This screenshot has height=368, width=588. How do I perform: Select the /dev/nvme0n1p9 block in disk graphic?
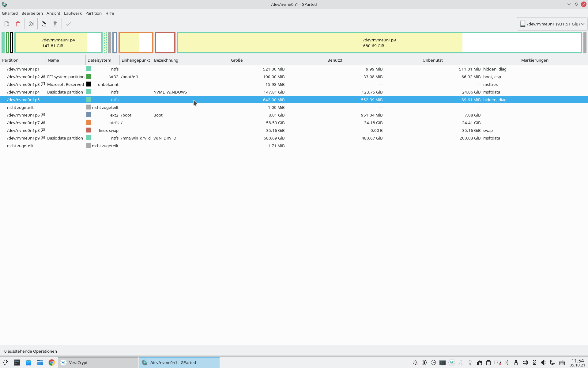pyautogui.click(x=379, y=43)
